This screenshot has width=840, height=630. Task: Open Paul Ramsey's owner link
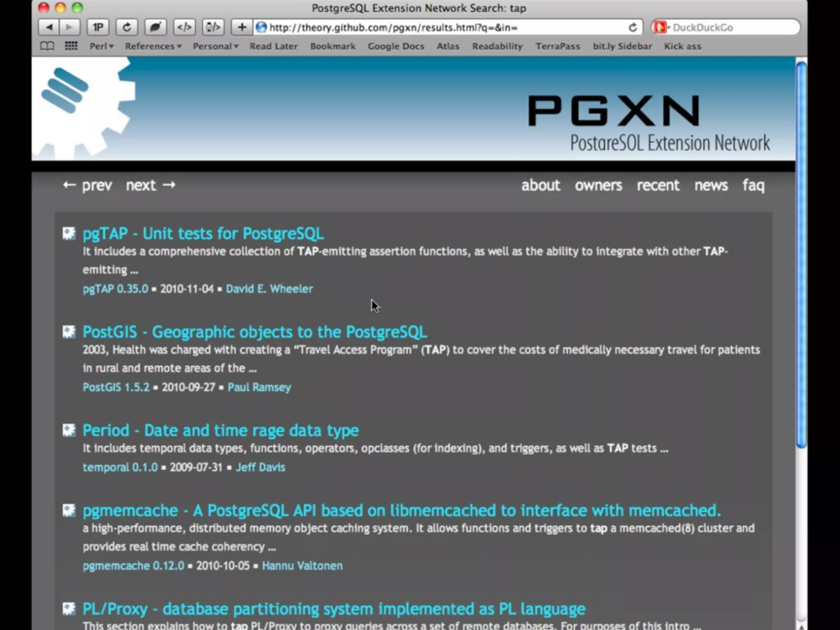tap(259, 387)
